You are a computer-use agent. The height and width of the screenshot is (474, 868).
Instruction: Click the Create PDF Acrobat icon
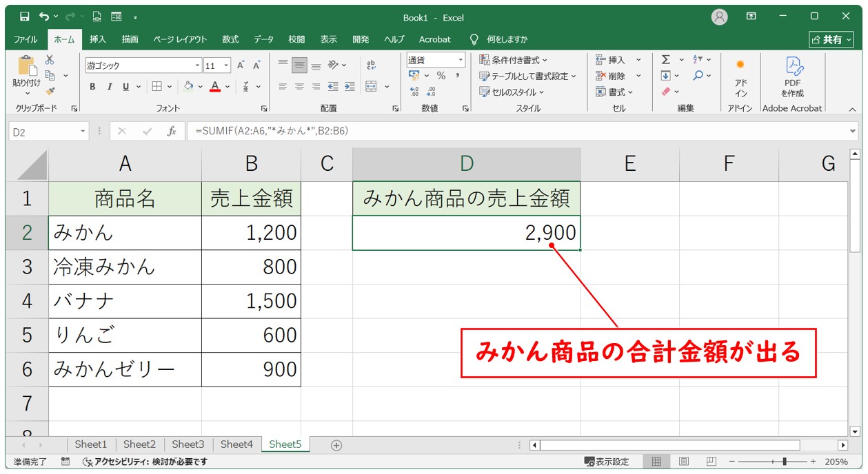pos(792,76)
